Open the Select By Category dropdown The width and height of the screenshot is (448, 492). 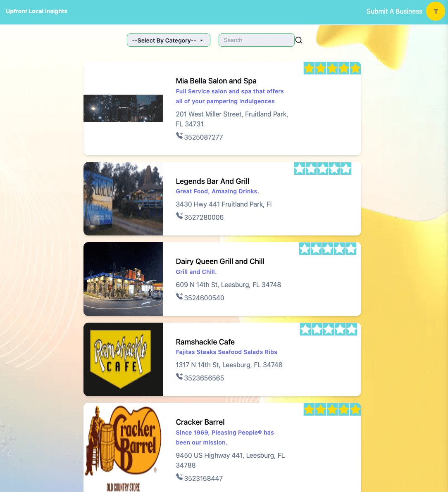point(169,40)
